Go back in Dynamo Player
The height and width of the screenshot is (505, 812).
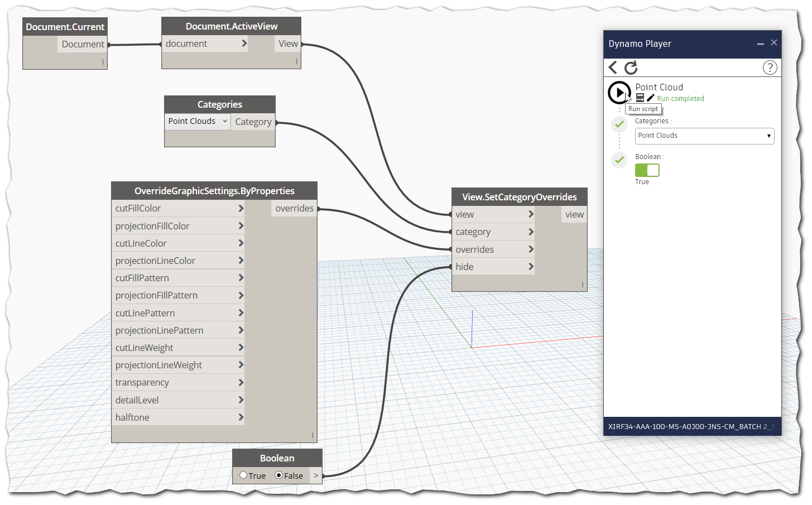(x=613, y=68)
